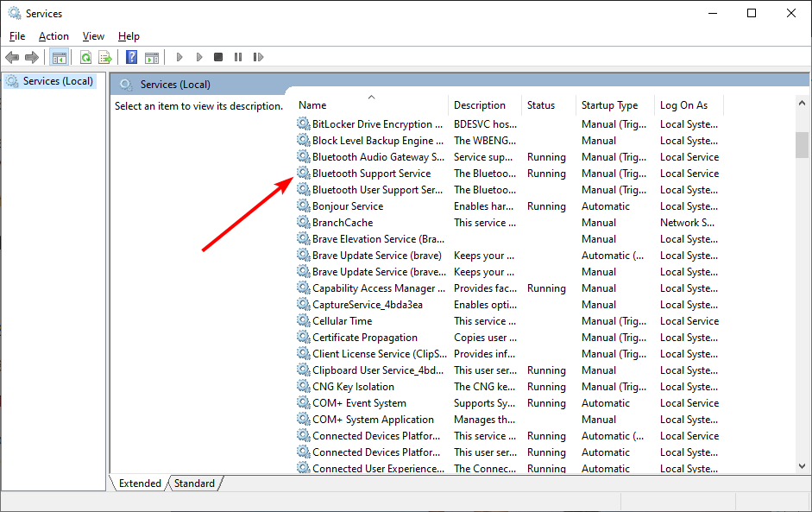Open the File menu
The image size is (812, 512).
pyautogui.click(x=17, y=36)
